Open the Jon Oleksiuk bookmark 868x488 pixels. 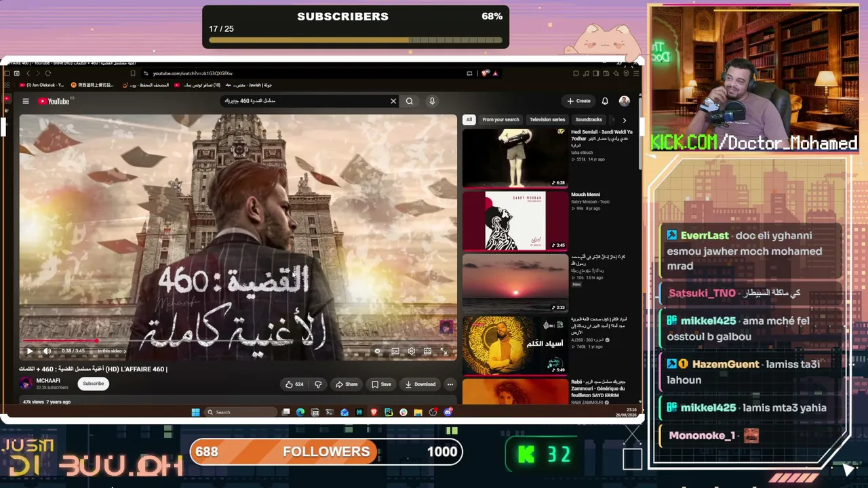pyautogui.click(x=41, y=85)
